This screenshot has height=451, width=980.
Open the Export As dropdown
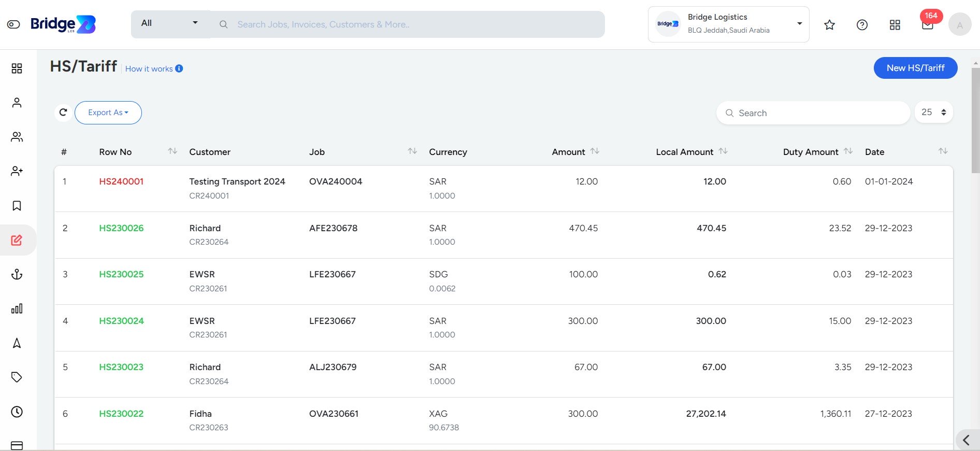click(x=108, y=112)
